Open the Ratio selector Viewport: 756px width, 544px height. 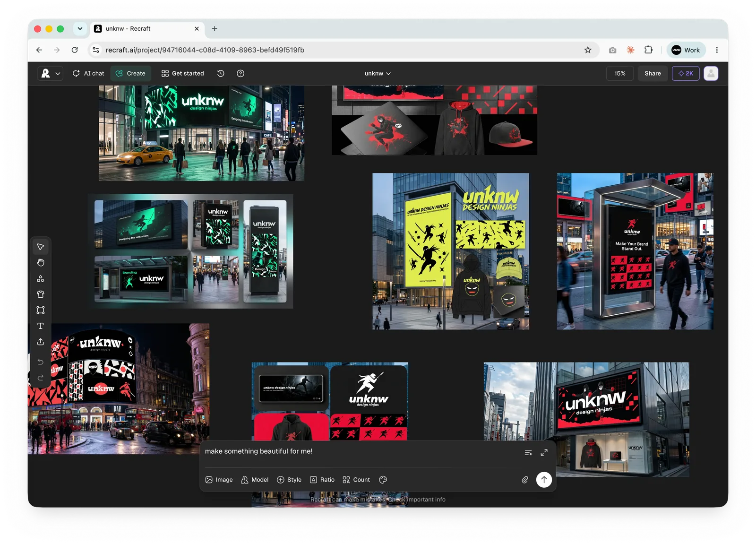[322, 480]
